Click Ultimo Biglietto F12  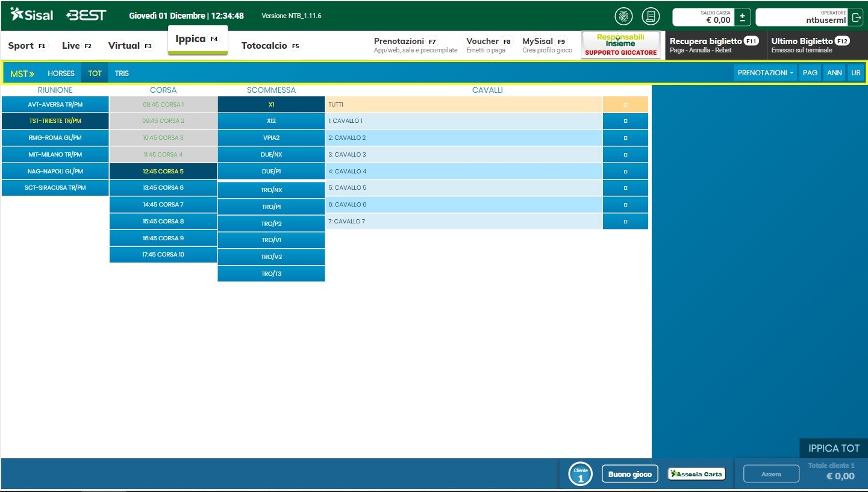817,45
